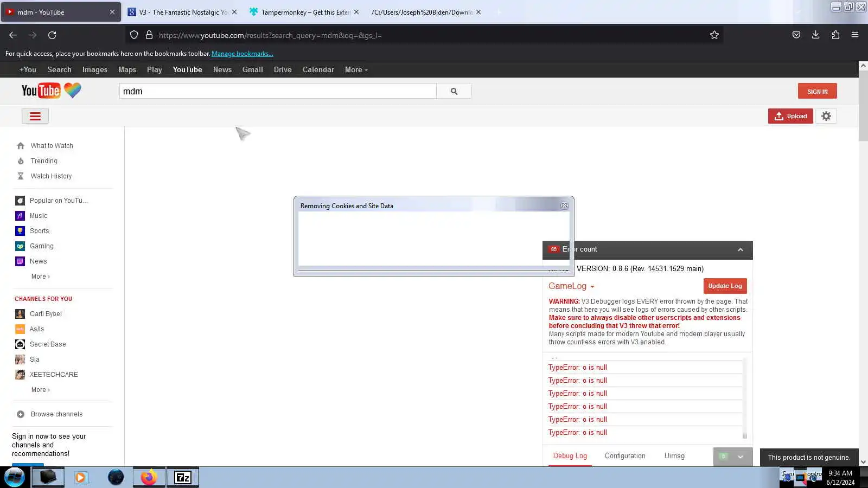Click the Sports channel icon
Viewport: 868px width, 488px height.
tap(20, 231)
